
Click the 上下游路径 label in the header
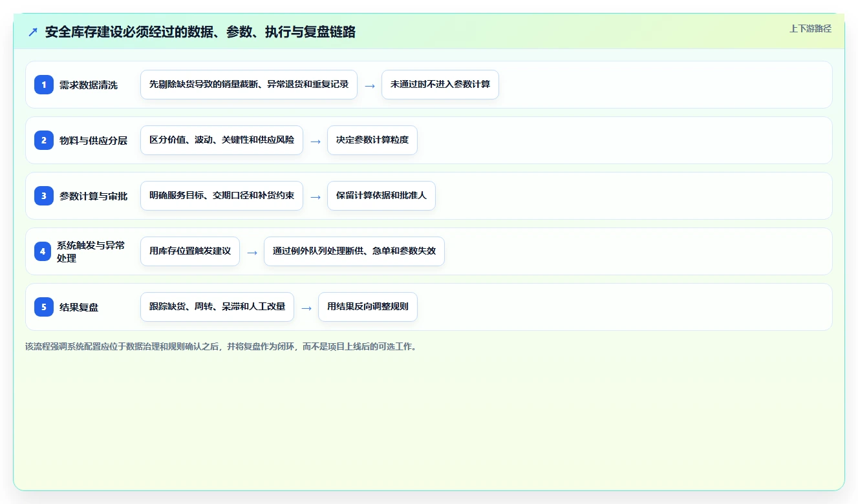pyautogui.click(x=810, y=28)
